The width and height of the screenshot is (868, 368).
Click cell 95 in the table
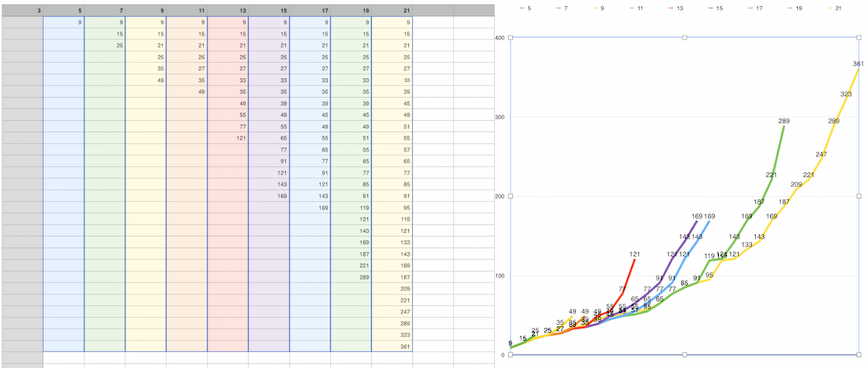(392, 207)
